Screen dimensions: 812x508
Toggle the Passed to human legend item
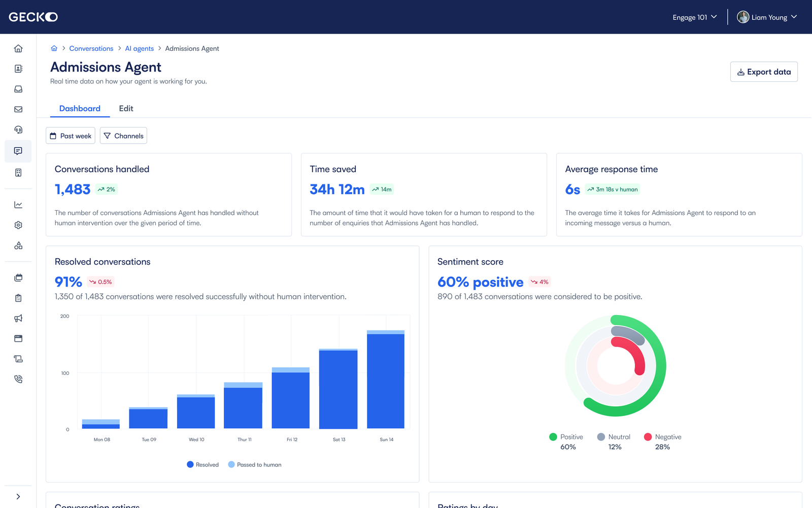[x=254, y=464]
